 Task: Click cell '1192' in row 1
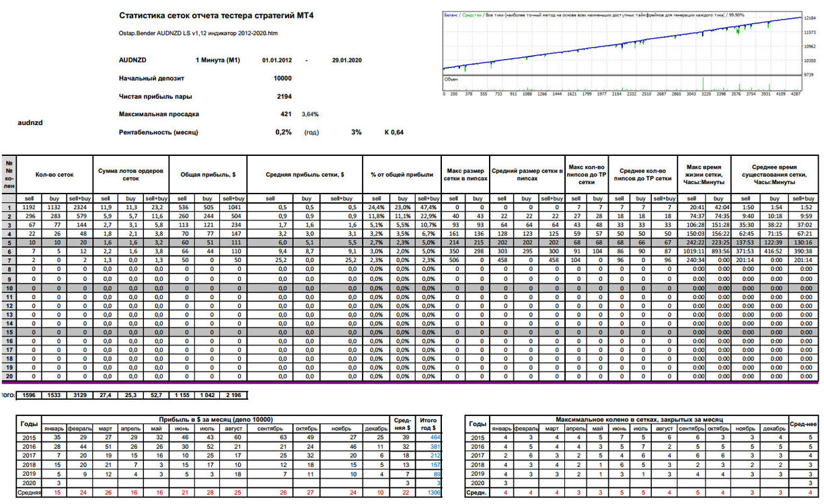[28, 207]
